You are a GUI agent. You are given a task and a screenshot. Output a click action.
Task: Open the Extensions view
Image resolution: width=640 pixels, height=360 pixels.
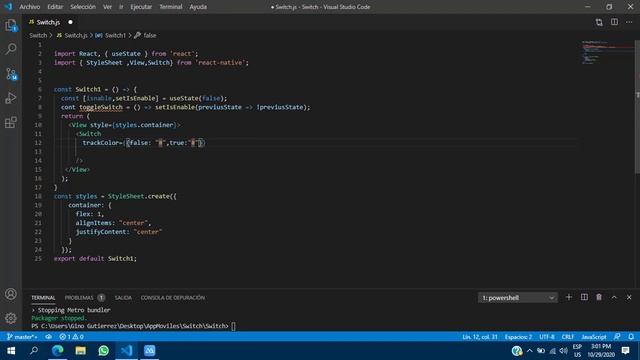11,122
